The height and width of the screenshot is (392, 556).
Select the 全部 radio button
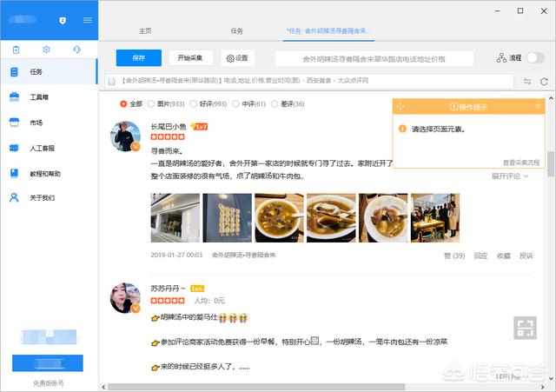[124, 103]
